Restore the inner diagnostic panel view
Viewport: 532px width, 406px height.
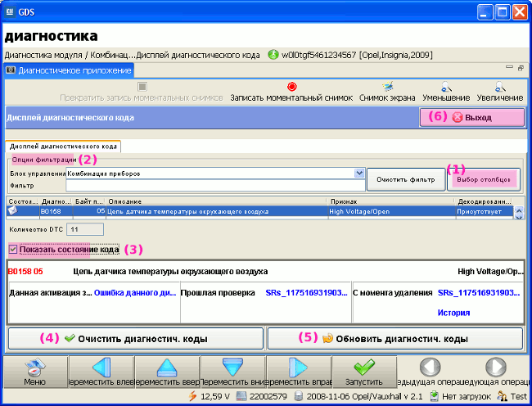521,68
